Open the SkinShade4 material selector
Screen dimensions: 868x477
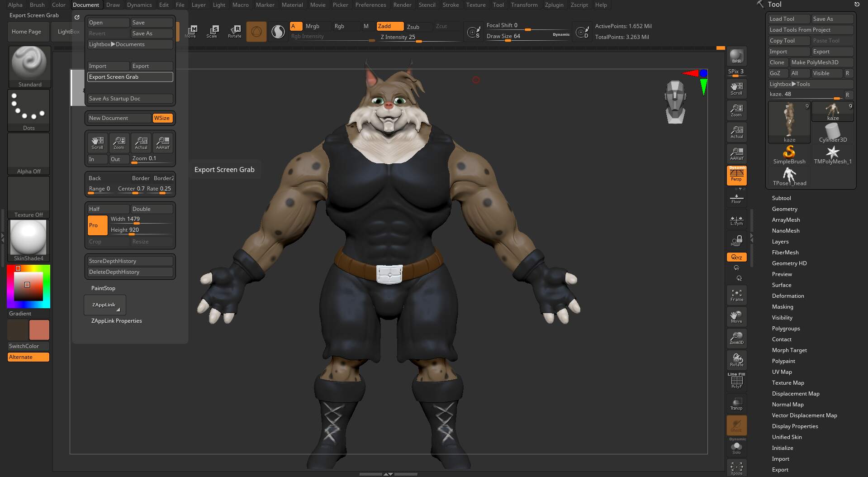pyautogui.click(x=28, y=241)
